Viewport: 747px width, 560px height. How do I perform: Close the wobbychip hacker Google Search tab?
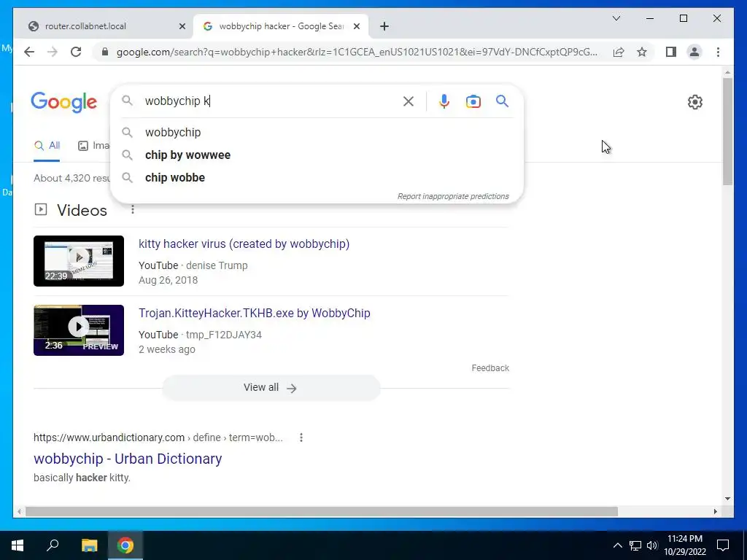(357, 26)
